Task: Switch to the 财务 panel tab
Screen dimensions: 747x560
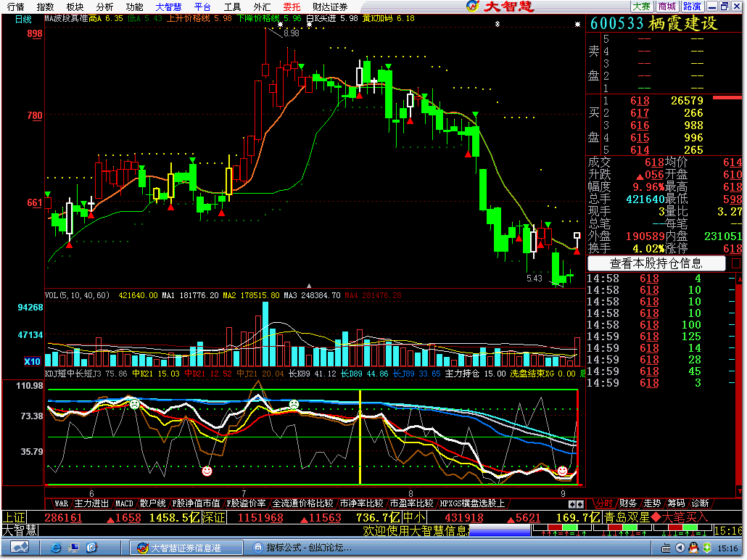Action: pos(628,503)
